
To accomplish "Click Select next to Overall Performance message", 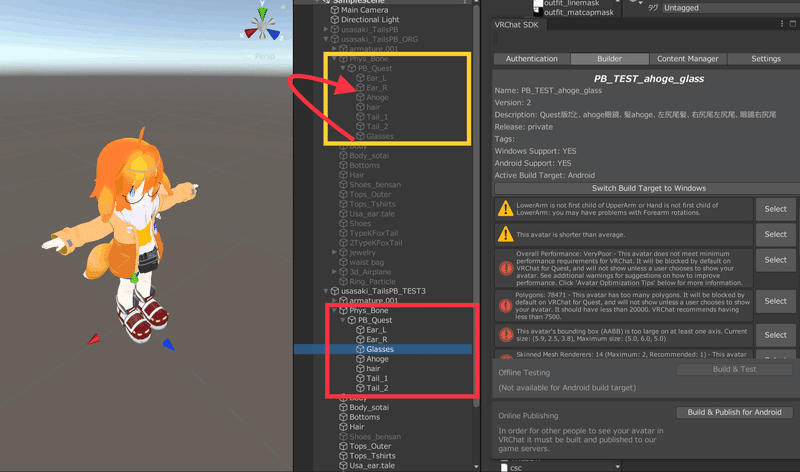I will pyautogui.click(x=776, y=260).
